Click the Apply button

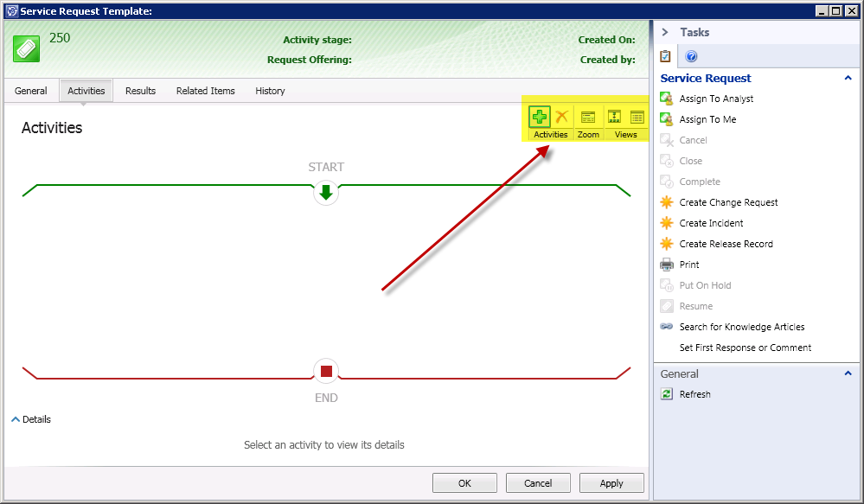(x=611, y=483)
